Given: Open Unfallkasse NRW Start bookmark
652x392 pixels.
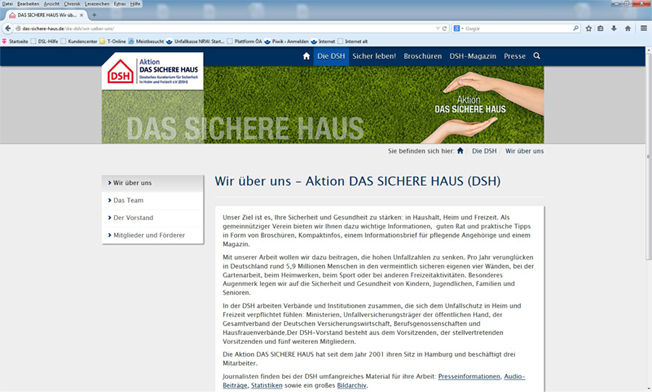Looking at the screenshot, I should coord(195,41).
